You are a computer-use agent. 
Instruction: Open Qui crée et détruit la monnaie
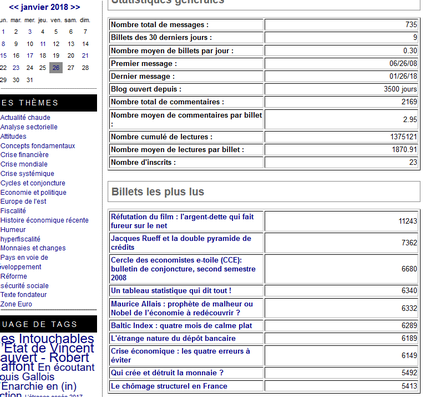167,373
